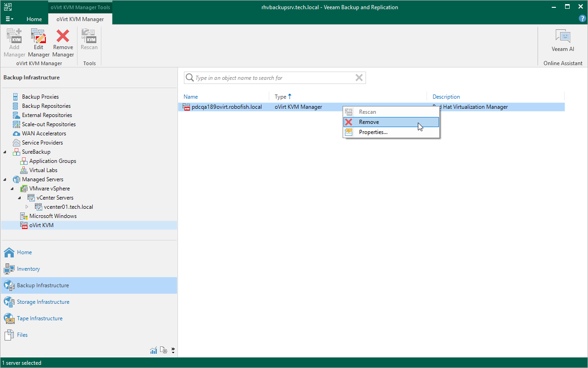Click the Rescan icon in the ribbon

tap(89, 36)
